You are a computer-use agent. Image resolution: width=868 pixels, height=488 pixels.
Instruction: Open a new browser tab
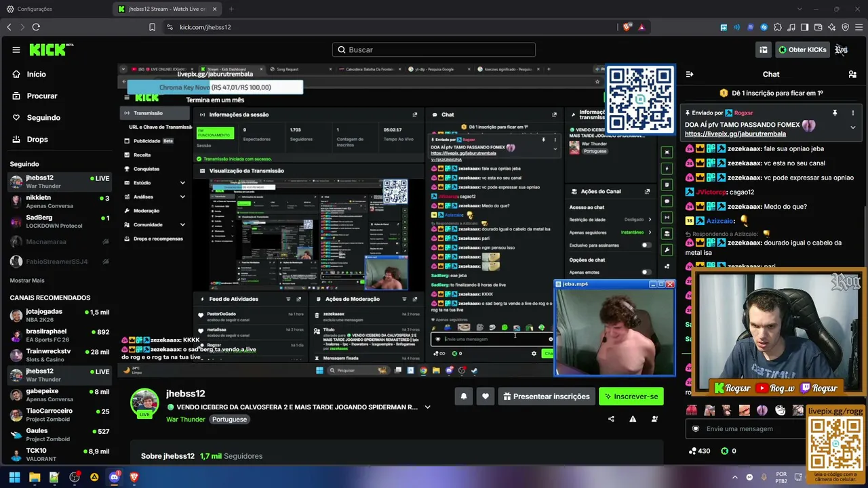pyautogui.click(x=231, y=9)
